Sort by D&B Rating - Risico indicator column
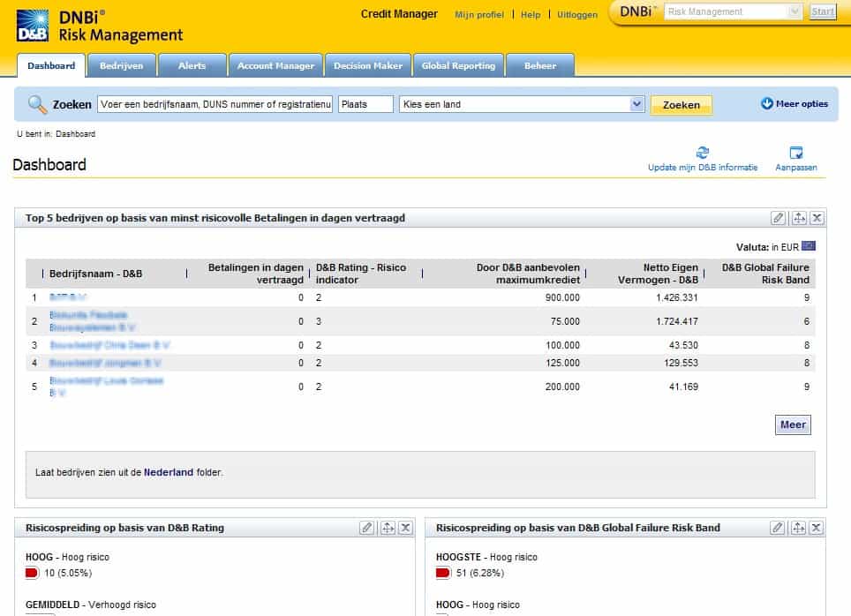Image resolution: width=851 pixels, height=616 pixels. [361, 274]
